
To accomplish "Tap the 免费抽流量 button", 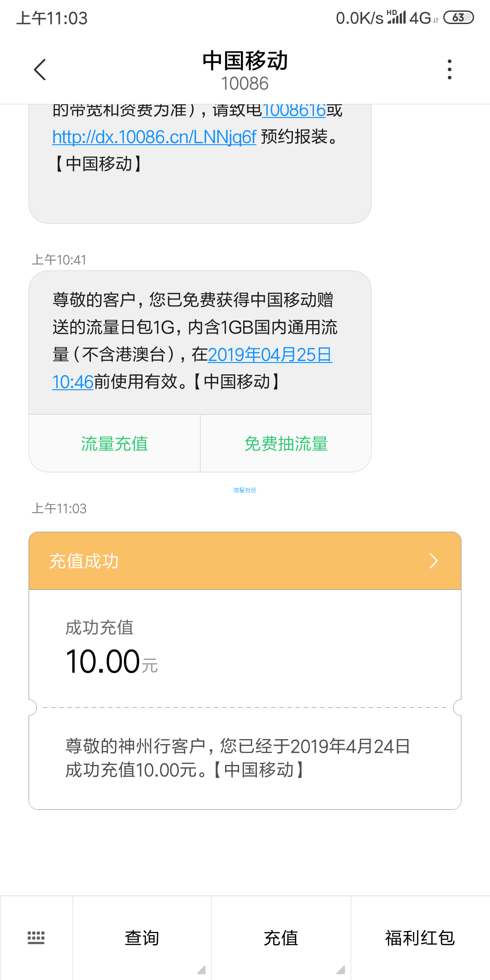I will 286,444.
